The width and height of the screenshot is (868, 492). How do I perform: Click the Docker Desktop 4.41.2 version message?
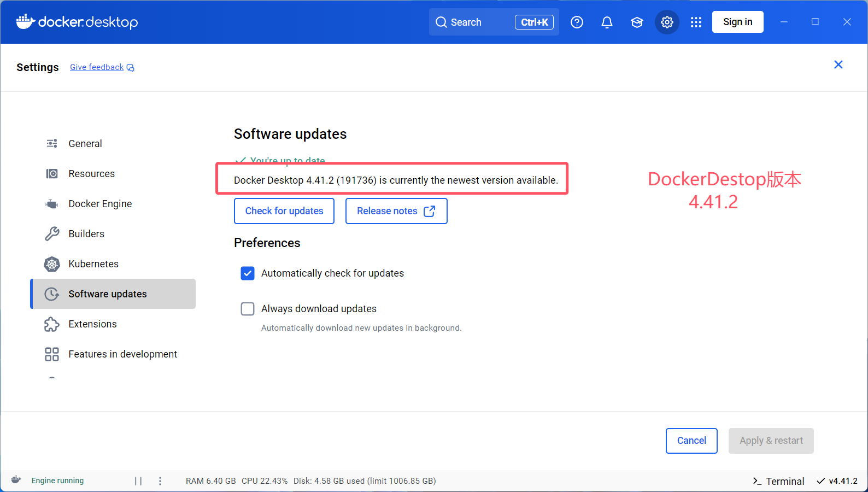coord(396,180)
